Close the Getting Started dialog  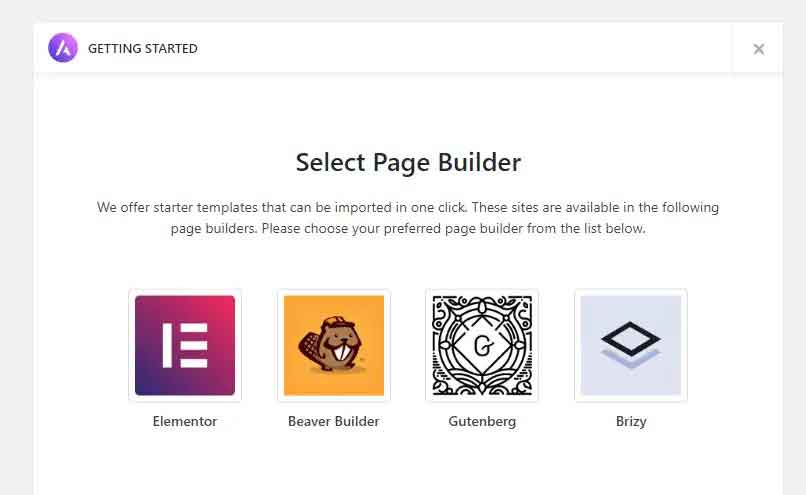coord(759,49)
